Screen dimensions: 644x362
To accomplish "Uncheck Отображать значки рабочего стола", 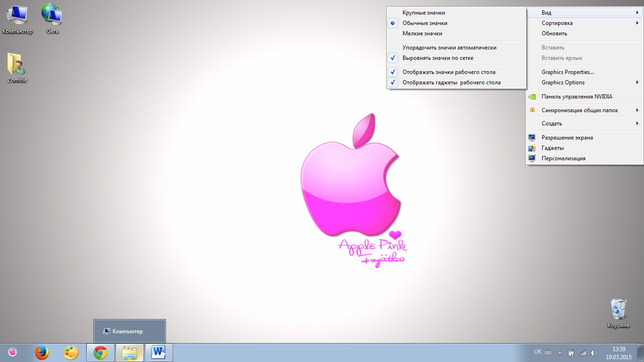I will pos(448,72).
